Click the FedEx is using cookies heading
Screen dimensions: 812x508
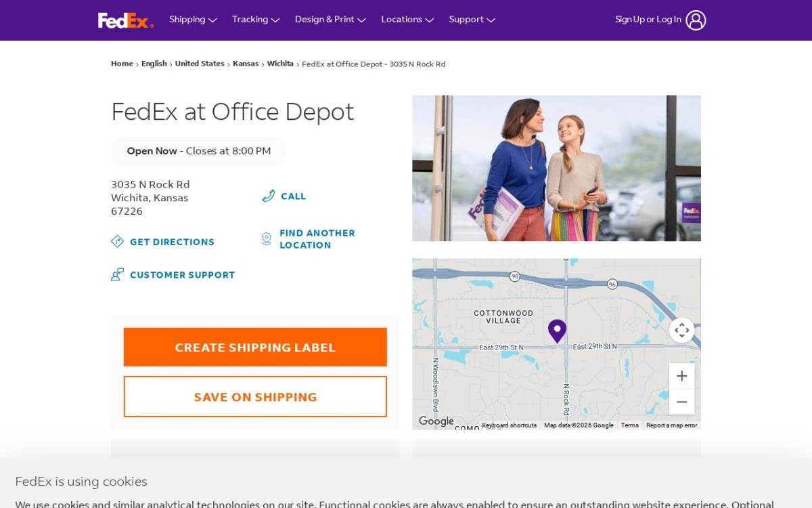pyautogui.click(x=81, y=482)
